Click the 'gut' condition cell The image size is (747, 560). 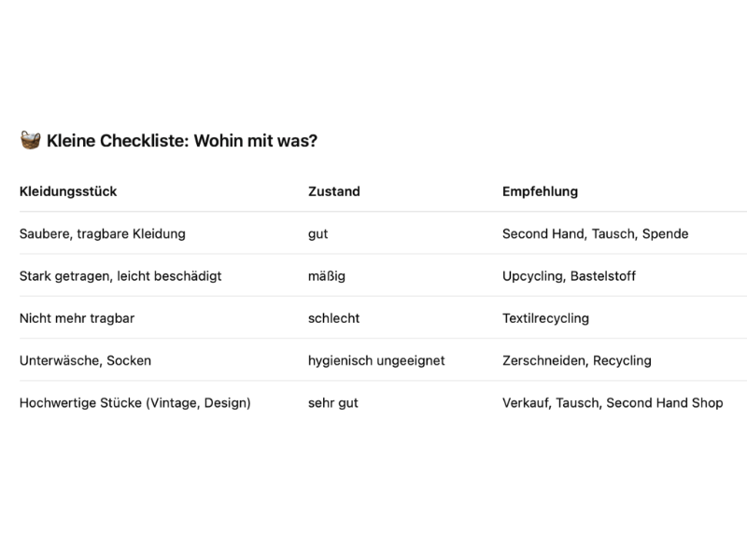pyautogui.click(x=317, y=234)
